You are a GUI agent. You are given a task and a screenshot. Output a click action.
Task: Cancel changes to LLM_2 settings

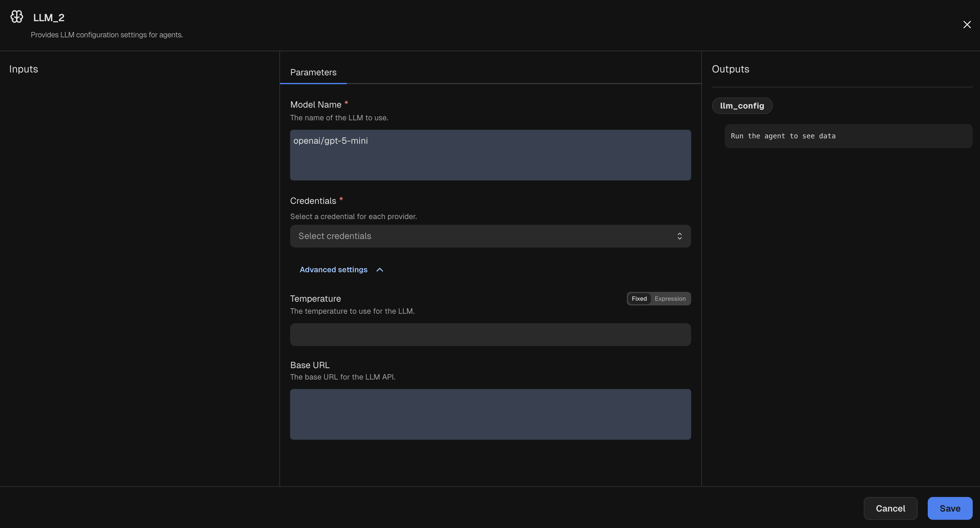click(891, 508)
